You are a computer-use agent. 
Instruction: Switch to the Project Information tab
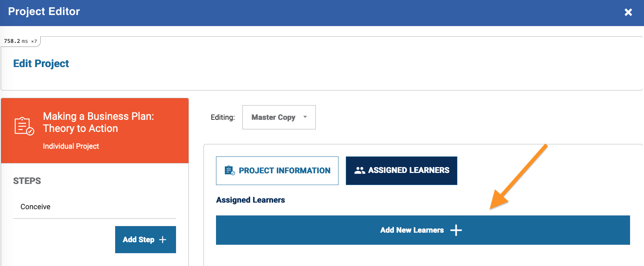tap(277, 171)
